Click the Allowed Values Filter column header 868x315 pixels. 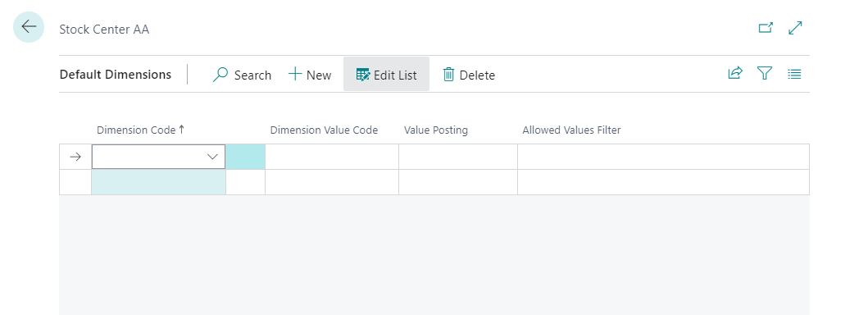coord(571,130)
